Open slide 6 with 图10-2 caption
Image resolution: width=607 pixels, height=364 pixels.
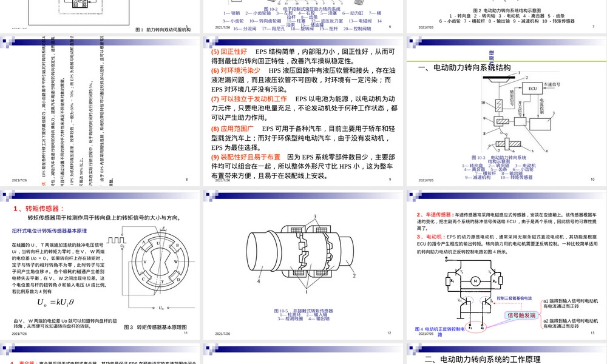click(x=303, y=16)
